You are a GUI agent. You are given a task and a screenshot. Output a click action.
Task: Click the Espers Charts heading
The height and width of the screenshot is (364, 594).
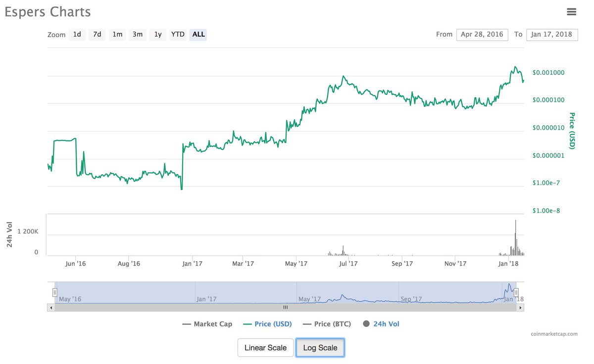[x=48, y=12]
